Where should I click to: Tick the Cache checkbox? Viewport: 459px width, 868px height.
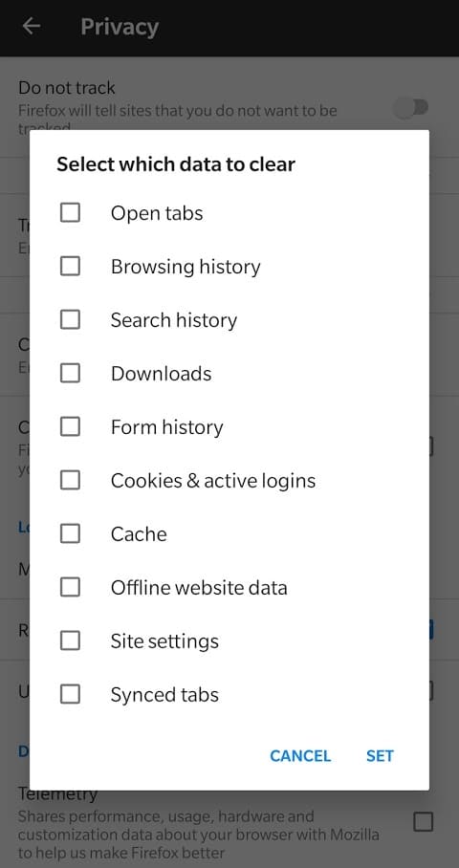pos(70,533)
